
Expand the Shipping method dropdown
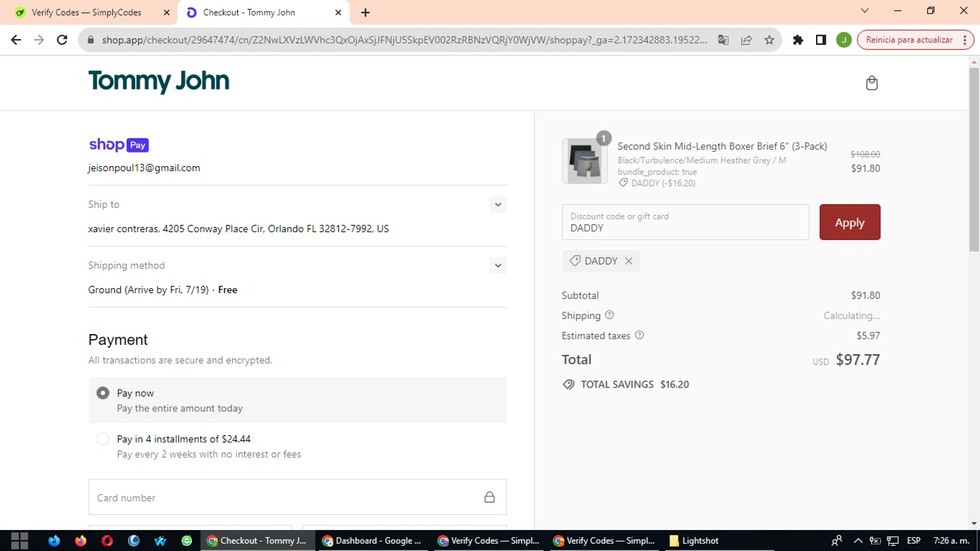[x=498, y=265]
